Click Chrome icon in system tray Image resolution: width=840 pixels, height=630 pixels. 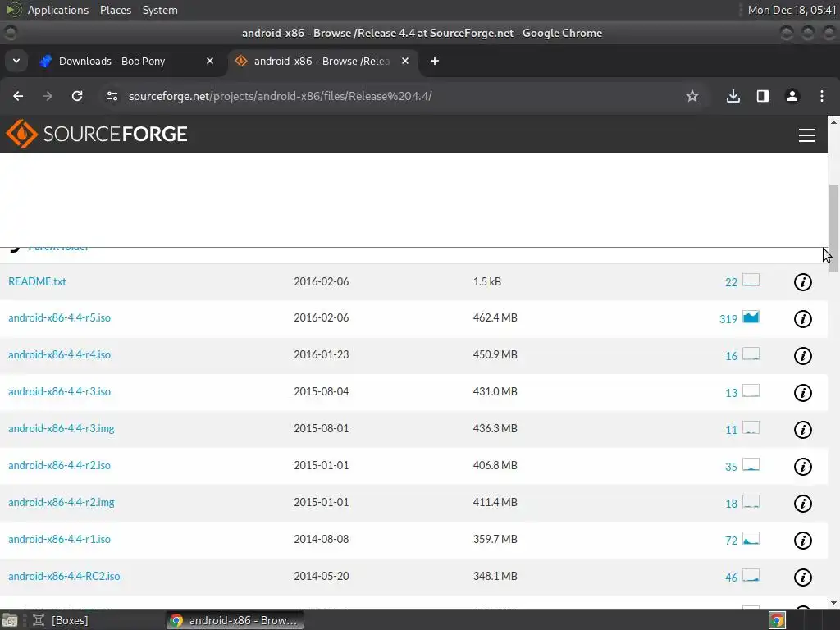click(x=777, y=620)
